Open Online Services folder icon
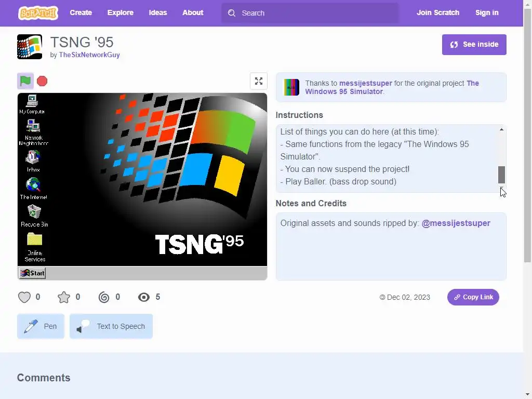Screen dimensions: 532x399 click(x=35, y=247)
